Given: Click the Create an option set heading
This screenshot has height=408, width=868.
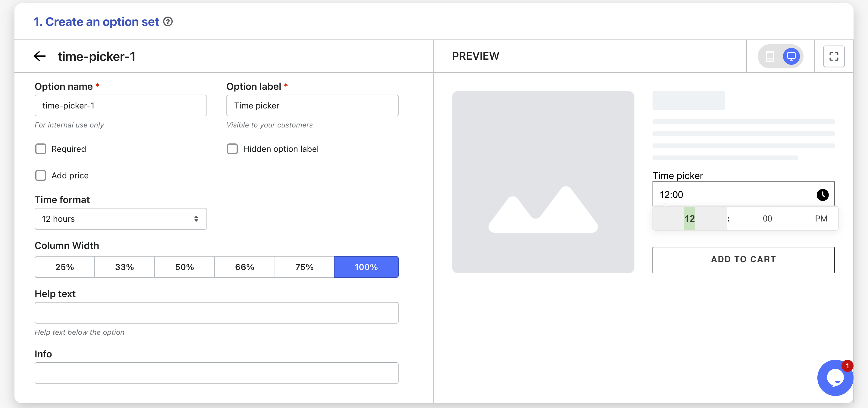Looking at the screenshot, I should (96, 22).
